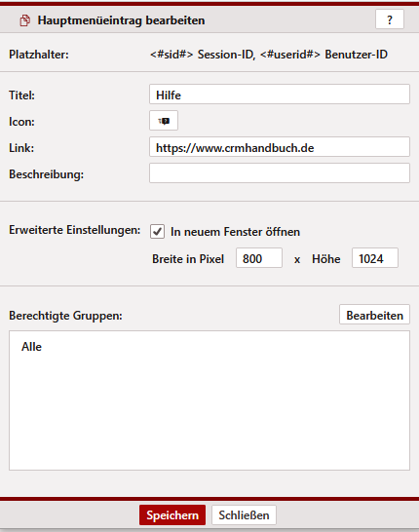Save changes with the Speichern button
419x532 pixels.
172,515
